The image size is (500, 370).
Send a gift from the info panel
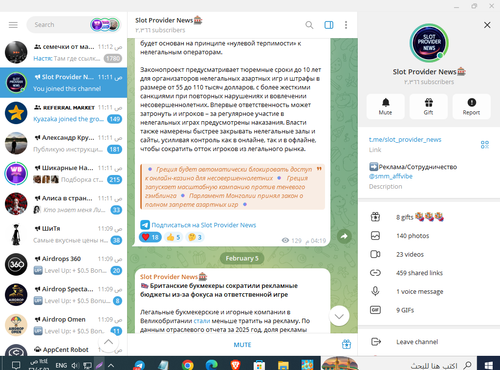[428, 107]
